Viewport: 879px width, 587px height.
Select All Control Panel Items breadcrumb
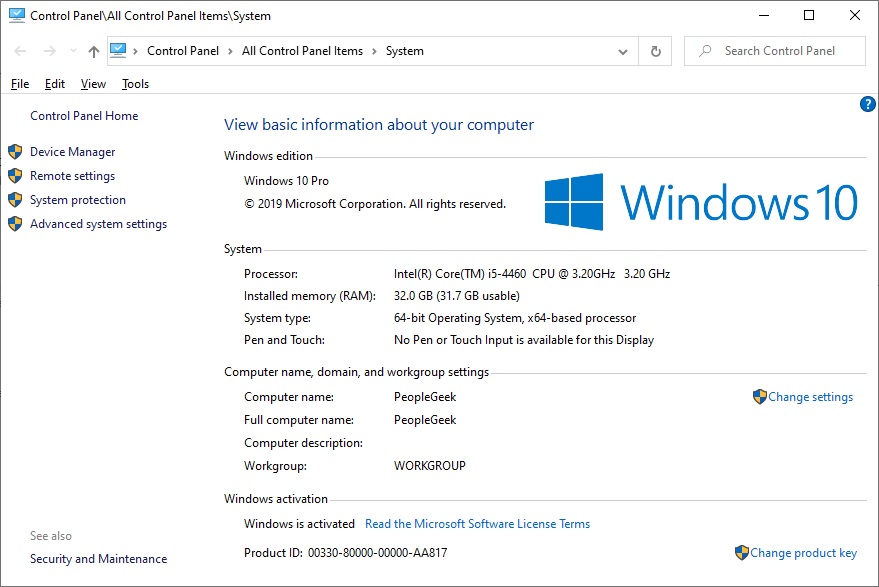point(302,51)
